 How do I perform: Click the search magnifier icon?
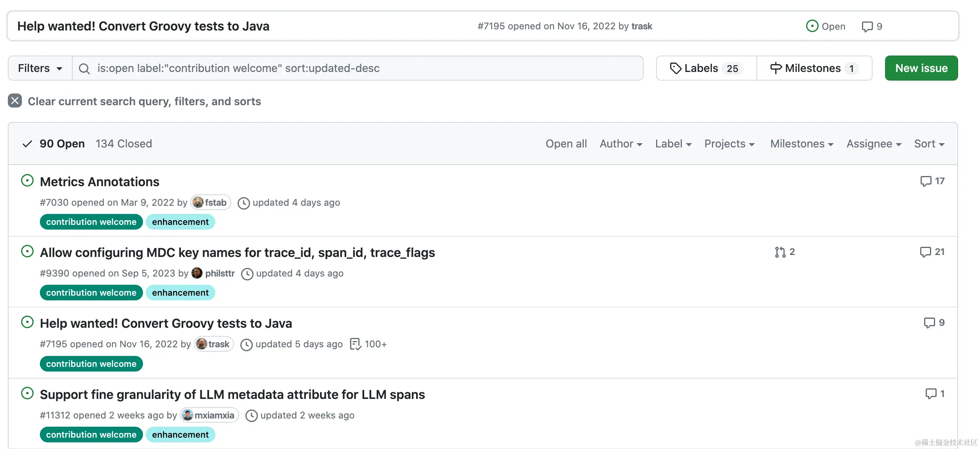(x=84, y=69)
